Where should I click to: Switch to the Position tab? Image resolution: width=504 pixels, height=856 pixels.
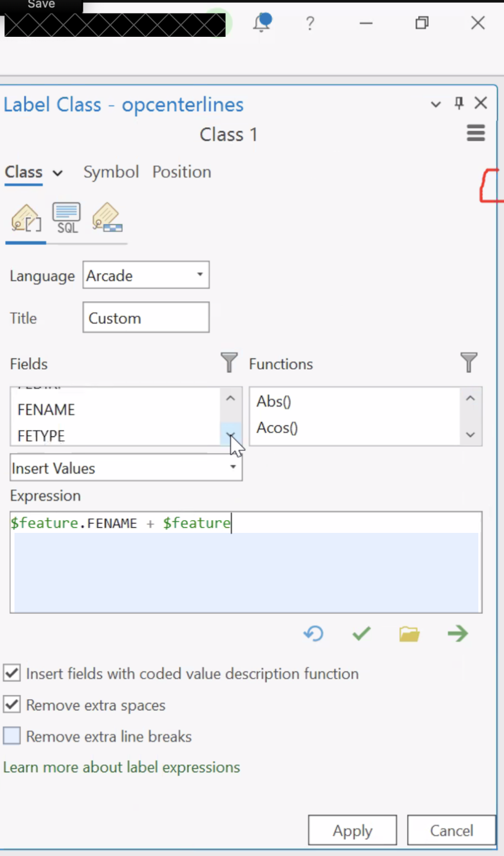click(182, 172)
